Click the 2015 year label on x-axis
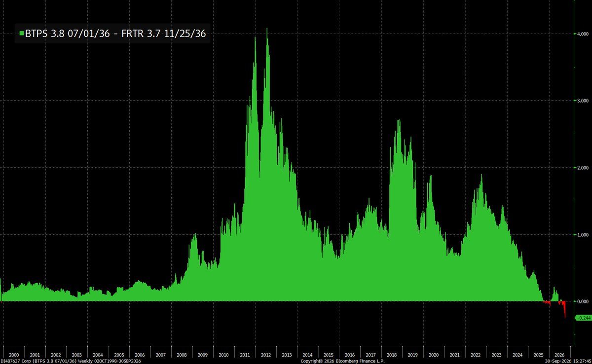The image size is (592, 364). click(x=329, y=355)
